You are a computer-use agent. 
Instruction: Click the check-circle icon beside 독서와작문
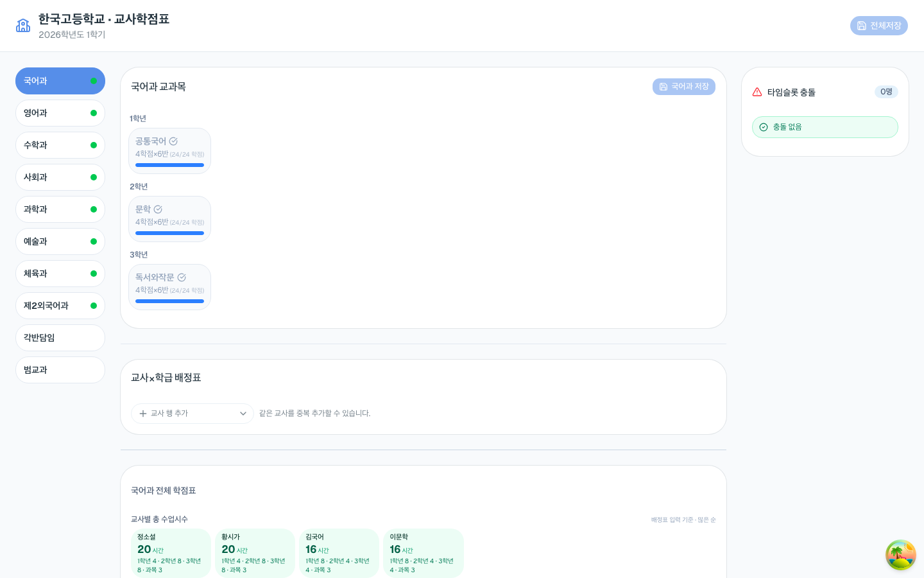(182, 277)
